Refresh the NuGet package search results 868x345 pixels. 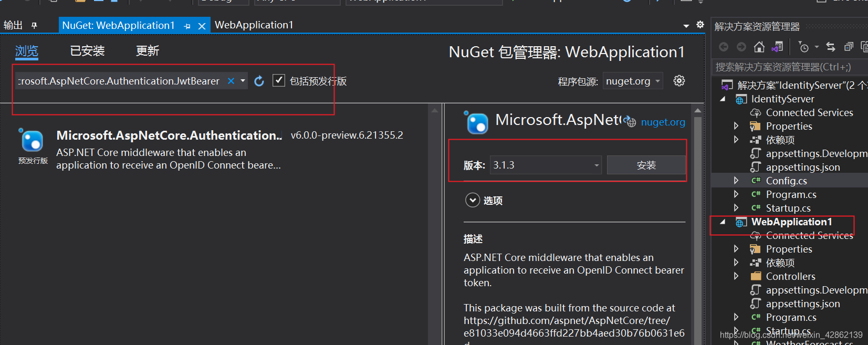tap(259, 81)
